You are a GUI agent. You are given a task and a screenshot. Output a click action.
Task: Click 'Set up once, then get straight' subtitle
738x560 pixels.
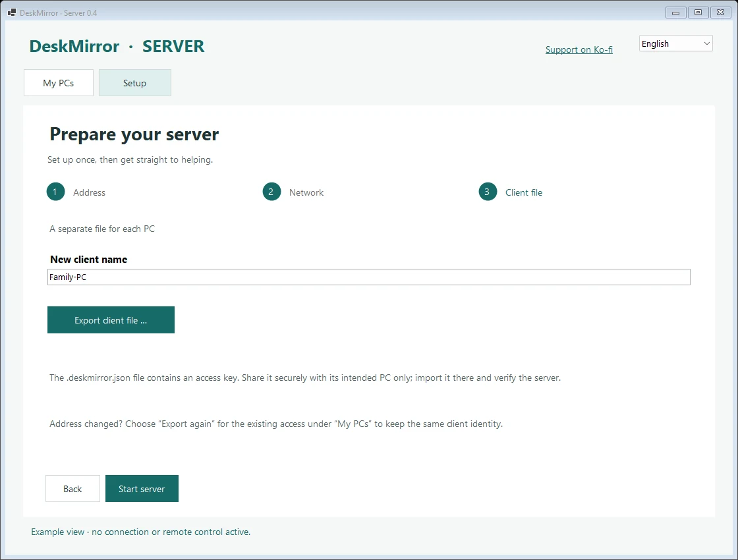(130, 160)
